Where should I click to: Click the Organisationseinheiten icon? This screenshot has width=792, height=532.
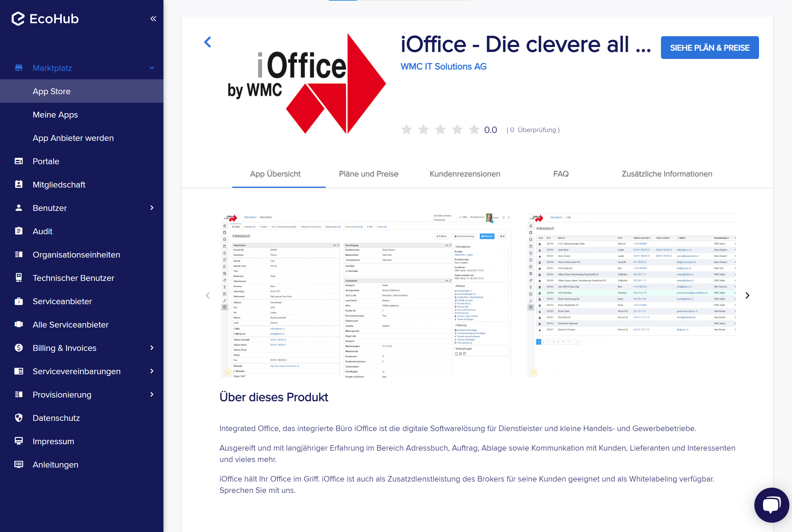click(x=19, y=254)
